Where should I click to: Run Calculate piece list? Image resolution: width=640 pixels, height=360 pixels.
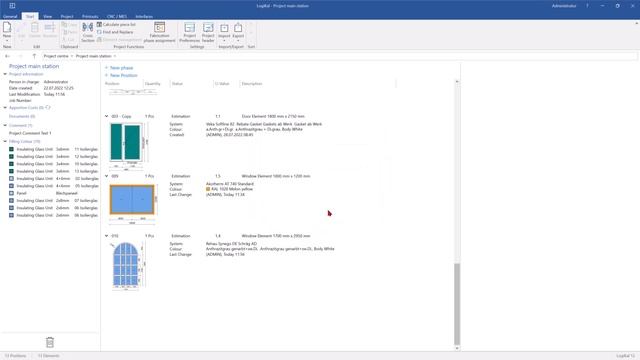tap(116, 24)
